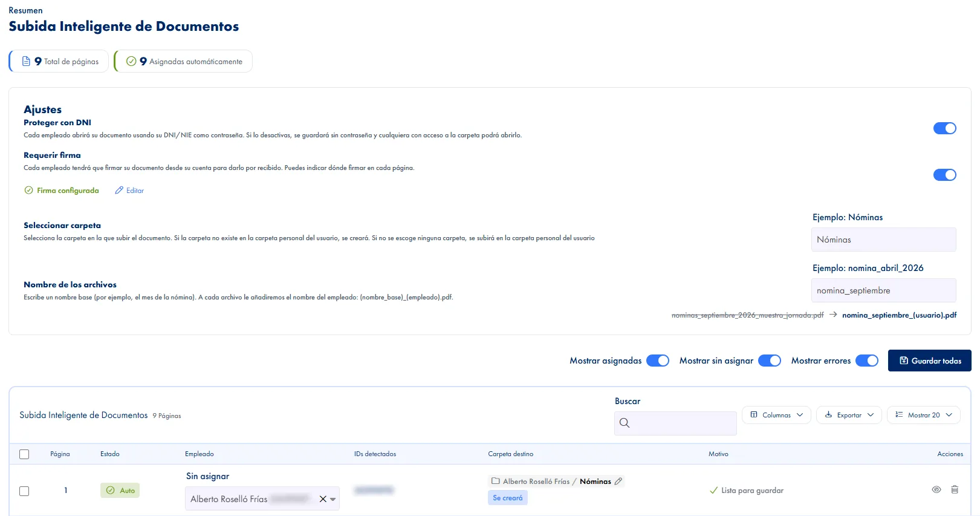The image size is (980, 516).
Task: Click the Nóminas folder input field
Action: pos(884,240)
